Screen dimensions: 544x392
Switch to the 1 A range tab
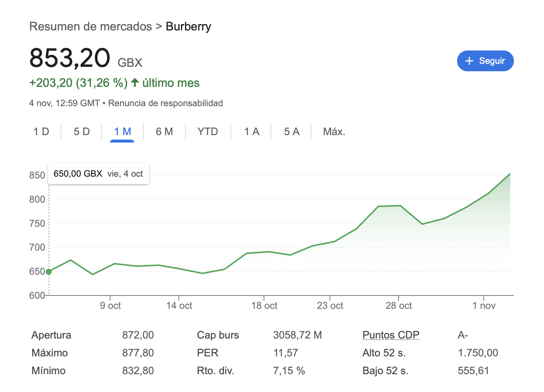point(252,131)
